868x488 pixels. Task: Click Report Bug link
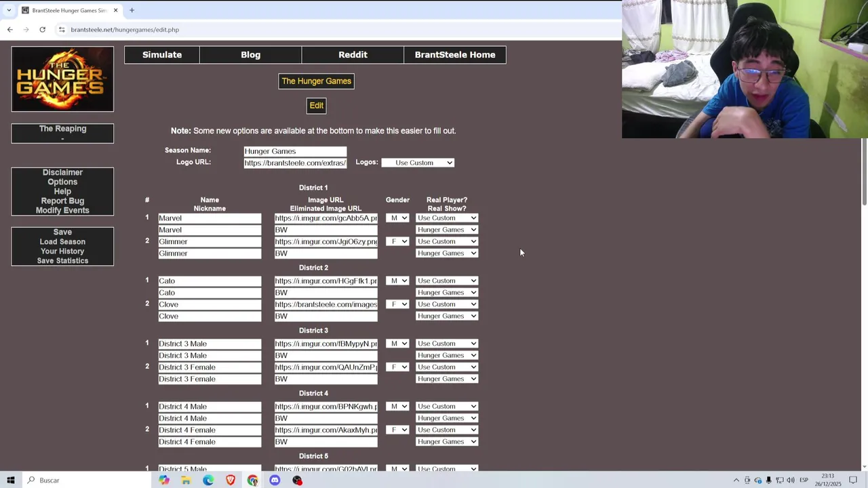(x=62, y=201)
